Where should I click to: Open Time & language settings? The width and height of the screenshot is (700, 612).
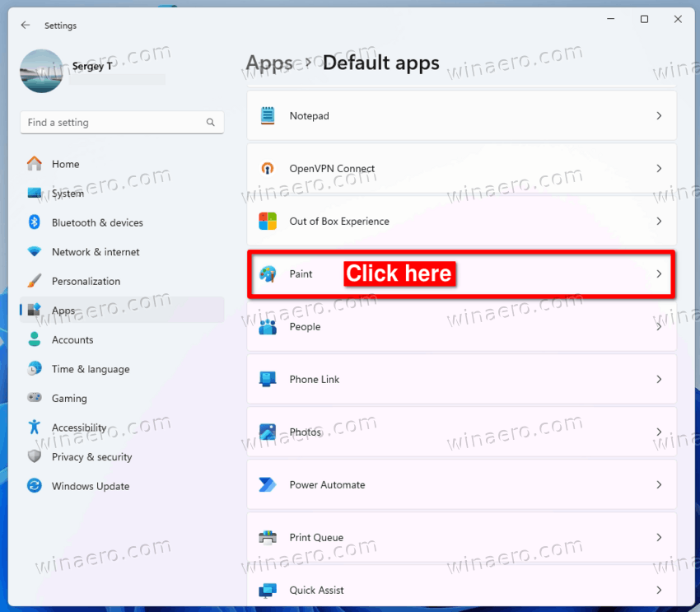[122, 369]
